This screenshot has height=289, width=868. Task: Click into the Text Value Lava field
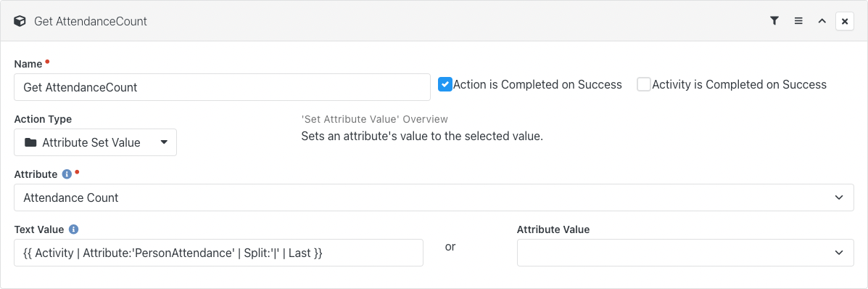tap(219, 253)
